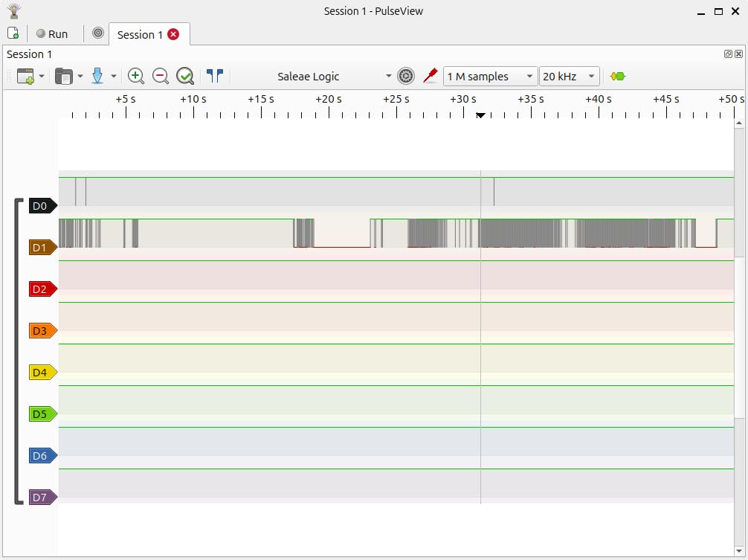Open the settings target icon beside Run
This screenshot has width=748, height=560.
coord(98,33)
